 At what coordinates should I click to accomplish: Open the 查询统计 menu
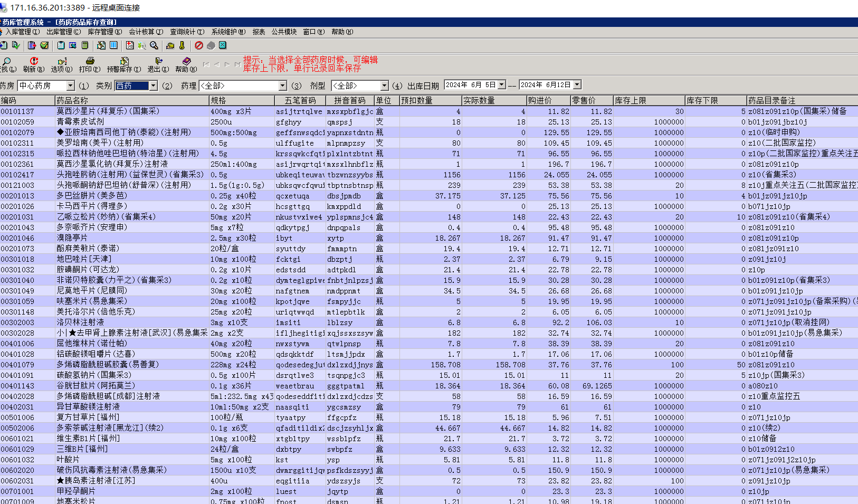point(187,32)
